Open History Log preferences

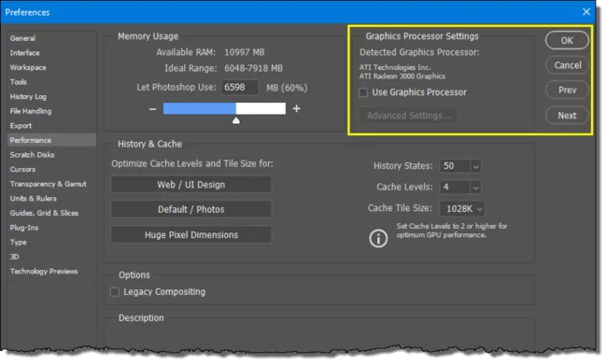coord(51,97)
